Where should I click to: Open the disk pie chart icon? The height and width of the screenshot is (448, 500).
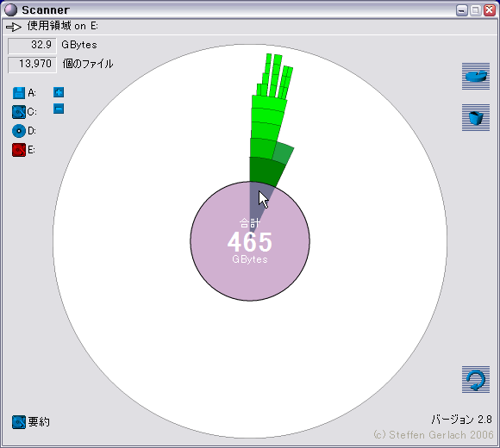point(476,76)
